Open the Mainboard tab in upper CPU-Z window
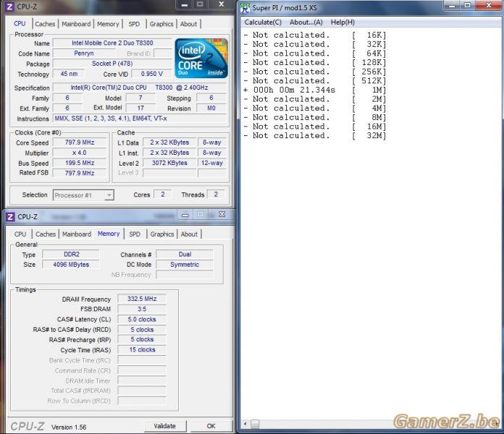Viewport: 504px width, 434px height. coord(76,24)
